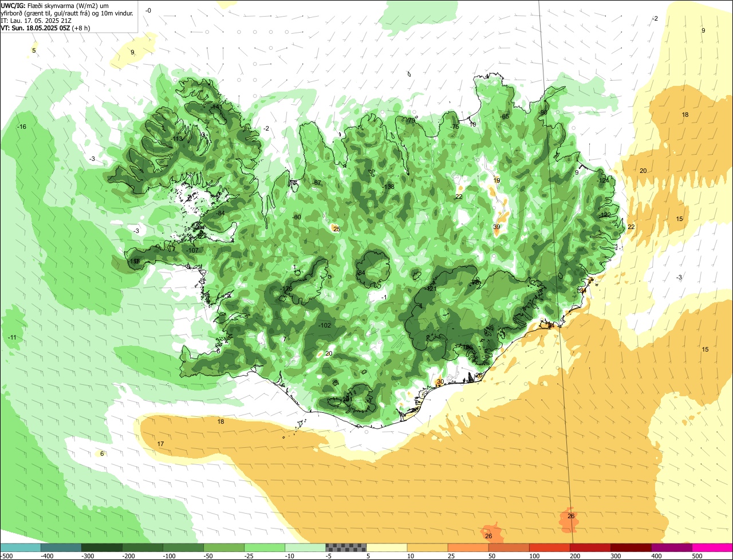Click the -138 value in north Iceland
This screenshot has width=733, height=560.
(388, 187)
